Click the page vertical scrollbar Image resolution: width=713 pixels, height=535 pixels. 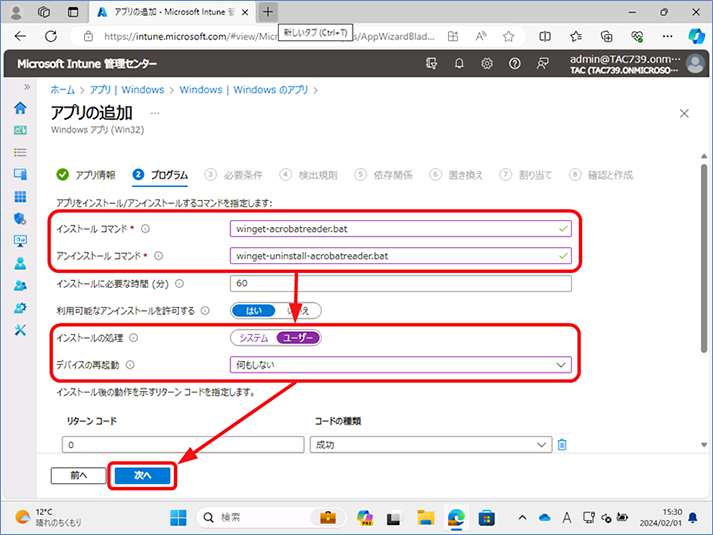click(x=704, y=258)
